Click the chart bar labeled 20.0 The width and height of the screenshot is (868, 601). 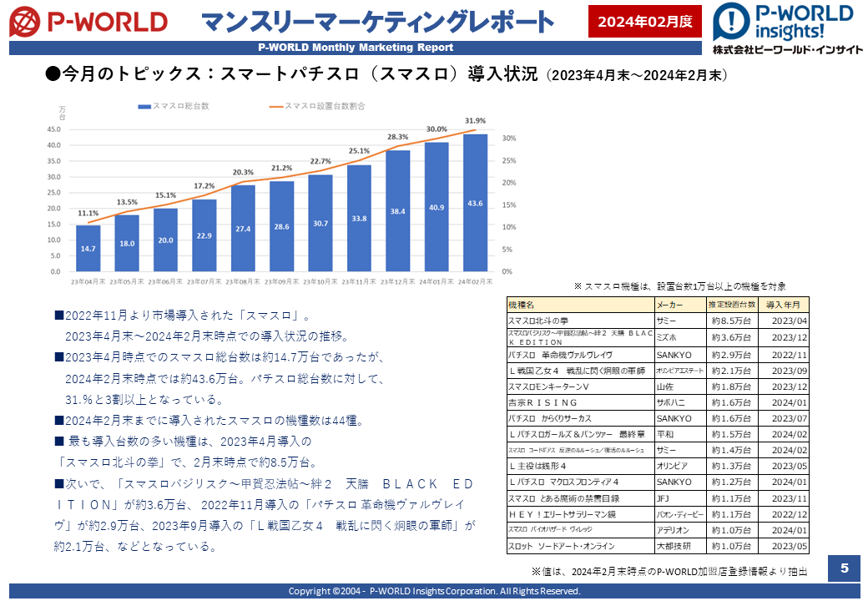(165, 240)
